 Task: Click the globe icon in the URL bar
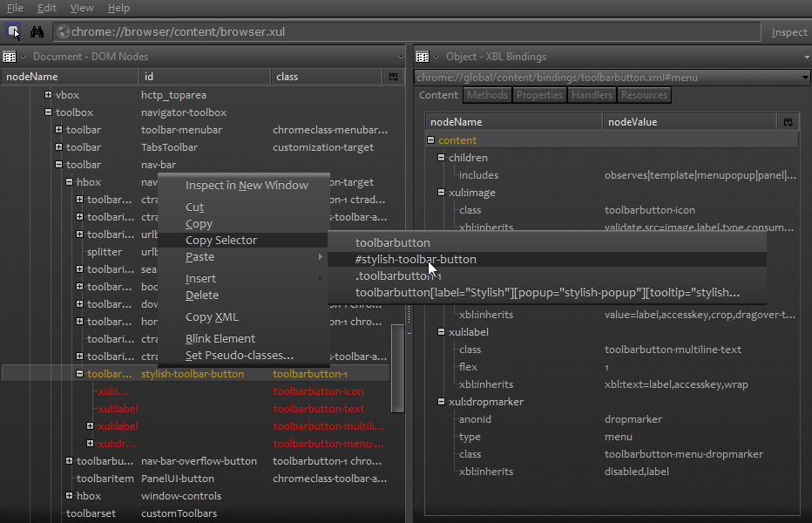point(62,31)
